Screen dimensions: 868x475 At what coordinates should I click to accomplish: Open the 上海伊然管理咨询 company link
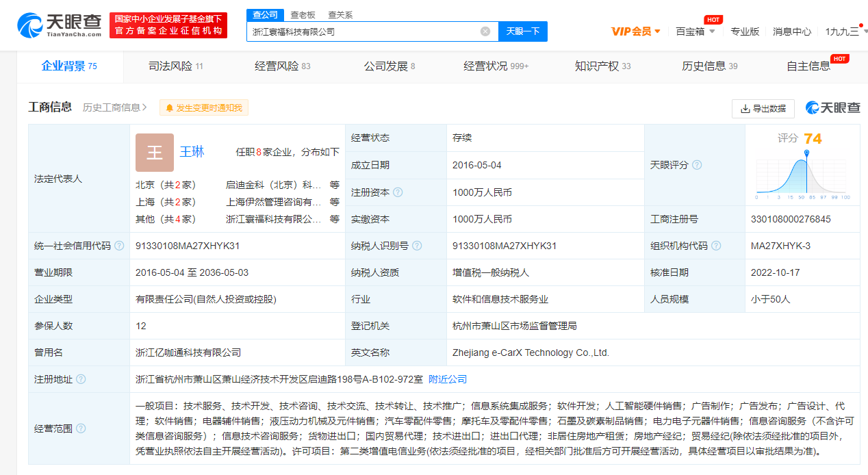tap(274, 202)
